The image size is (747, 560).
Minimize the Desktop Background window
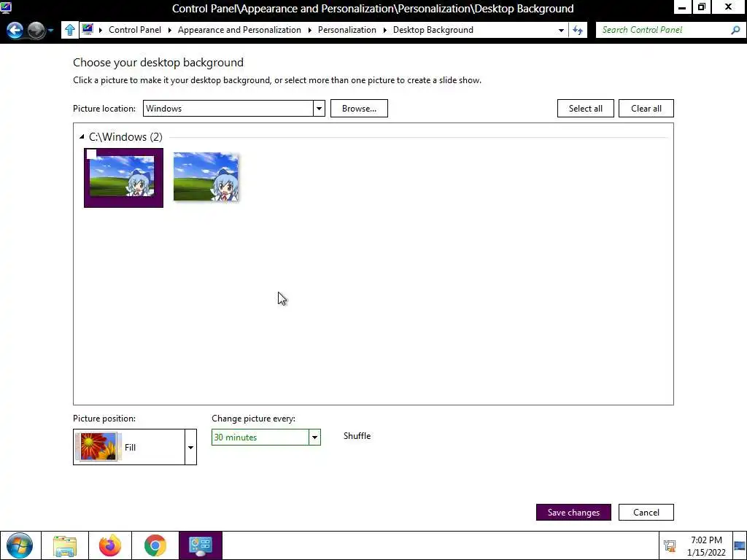point(682,7)
